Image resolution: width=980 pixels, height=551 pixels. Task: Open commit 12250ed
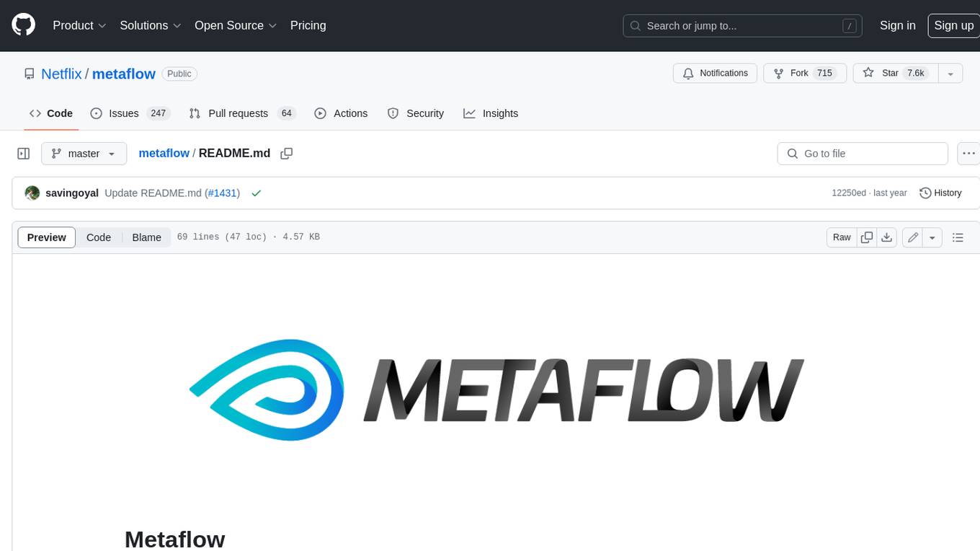pyautogui.click(x=849, y=193)
